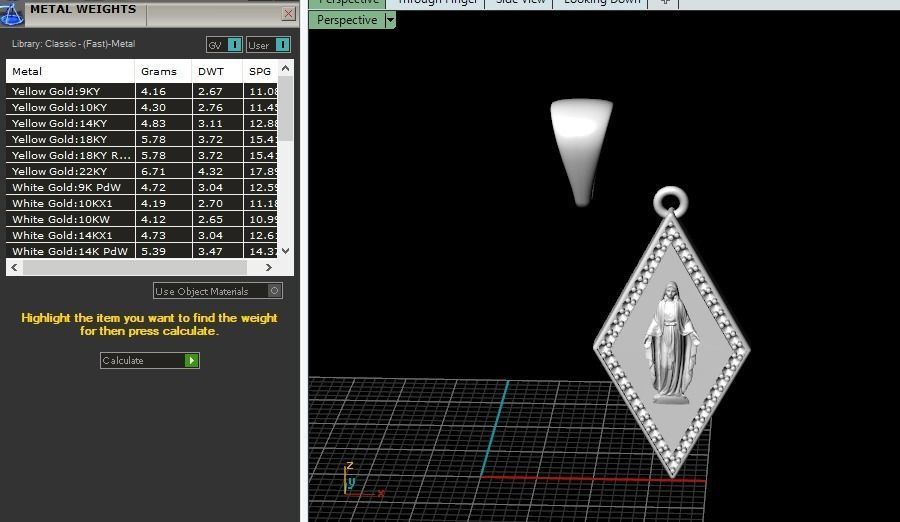Select the White Gold:14KX1 row
This screenshot has width=900, height=522.
coord(142,235)
